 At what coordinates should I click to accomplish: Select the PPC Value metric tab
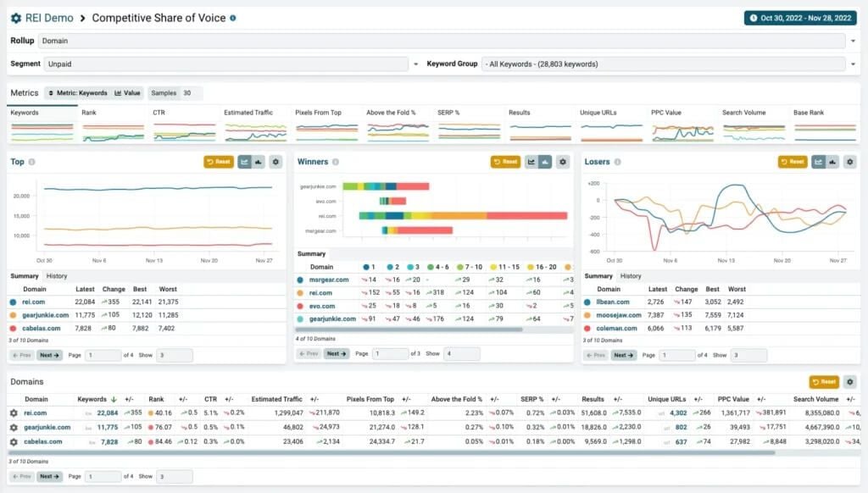682,124
